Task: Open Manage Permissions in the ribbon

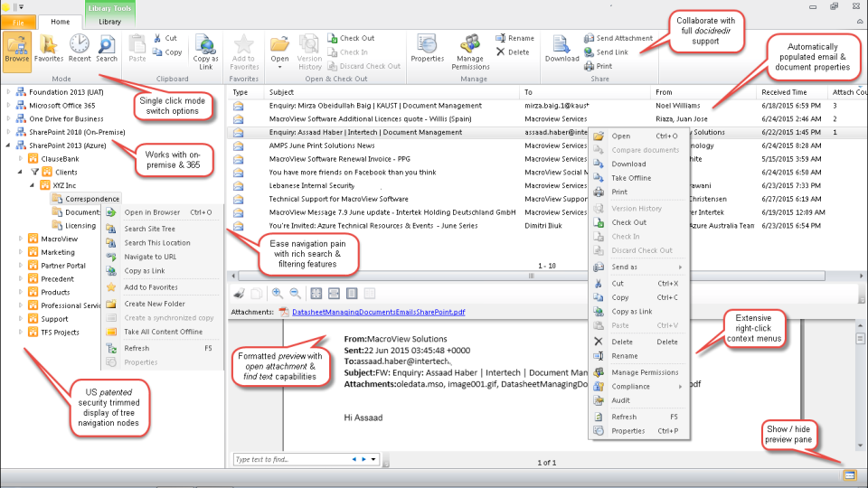Action: click(x=470, y=52)
